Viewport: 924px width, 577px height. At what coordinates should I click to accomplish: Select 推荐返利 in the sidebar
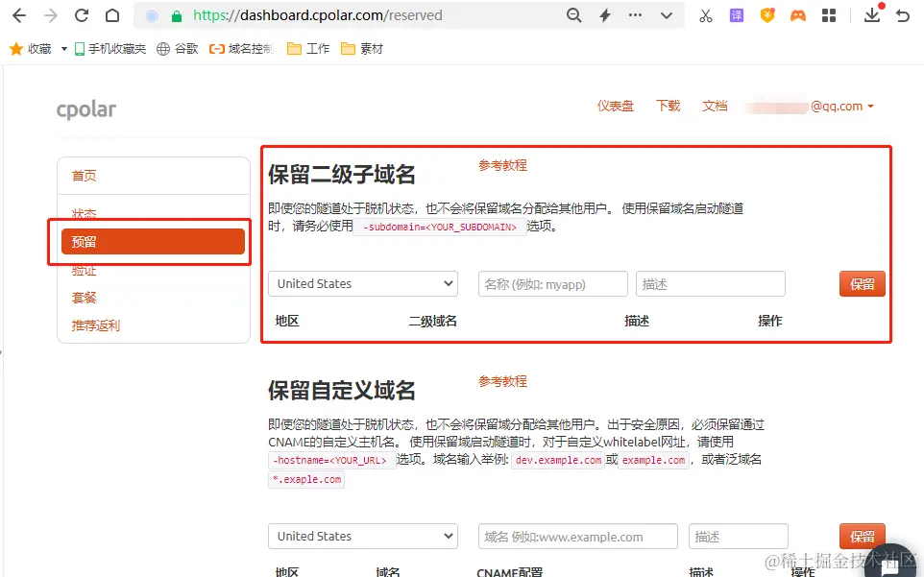pyautogui.click(x=95, y=325)
